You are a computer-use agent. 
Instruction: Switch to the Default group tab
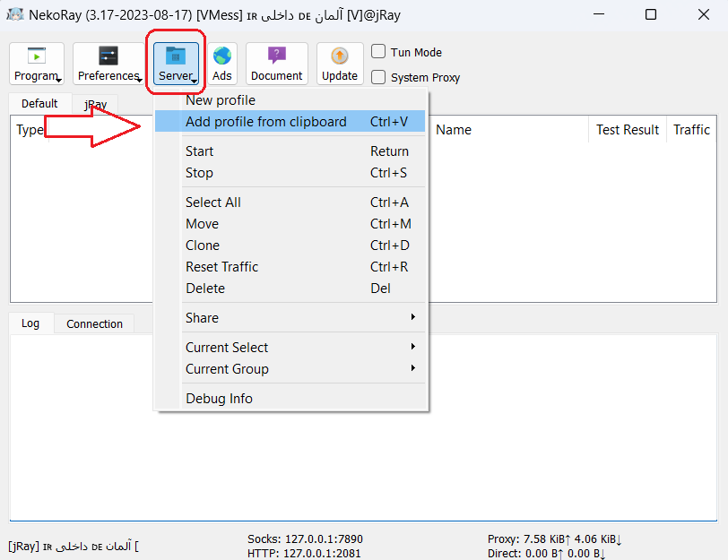(39, 104)
